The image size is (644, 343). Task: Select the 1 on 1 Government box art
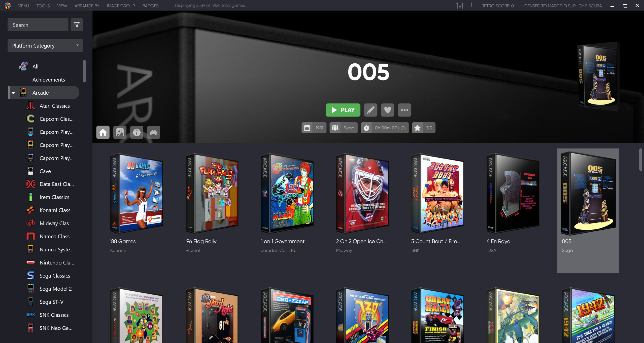(x=287, y=193)
